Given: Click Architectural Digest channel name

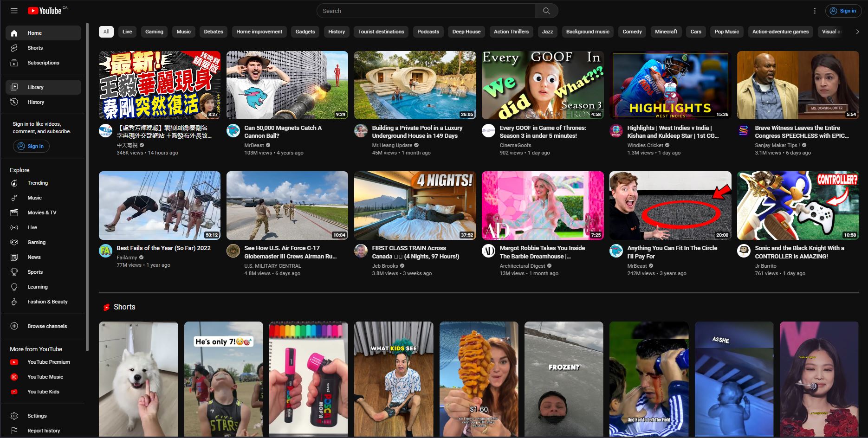Looking at the screenshot, I should [523, 266].
